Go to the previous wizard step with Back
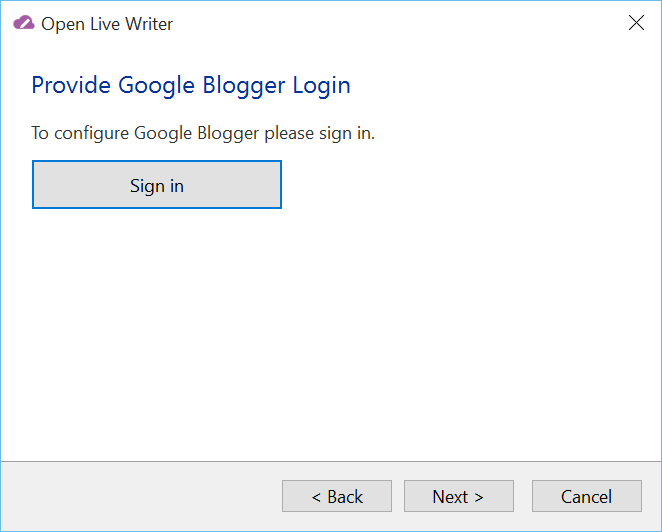 point(337,496)
